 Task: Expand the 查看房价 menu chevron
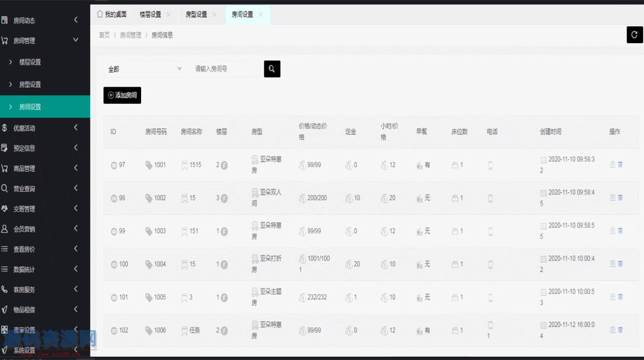tap(76, 249)
